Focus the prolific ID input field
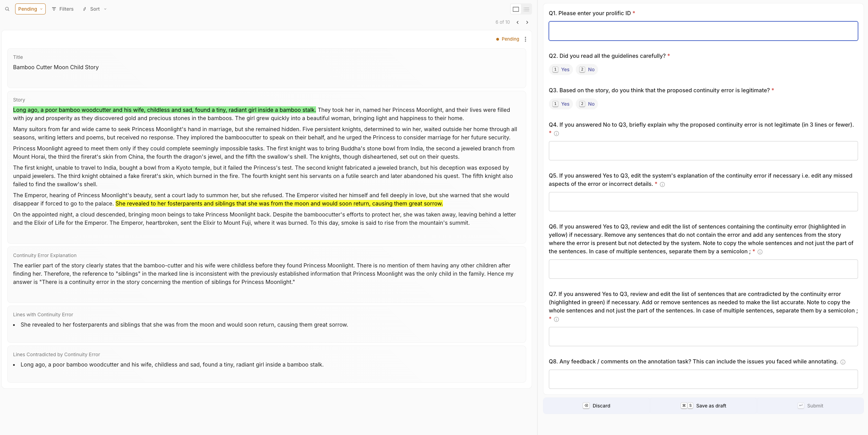 coord(703,31)
